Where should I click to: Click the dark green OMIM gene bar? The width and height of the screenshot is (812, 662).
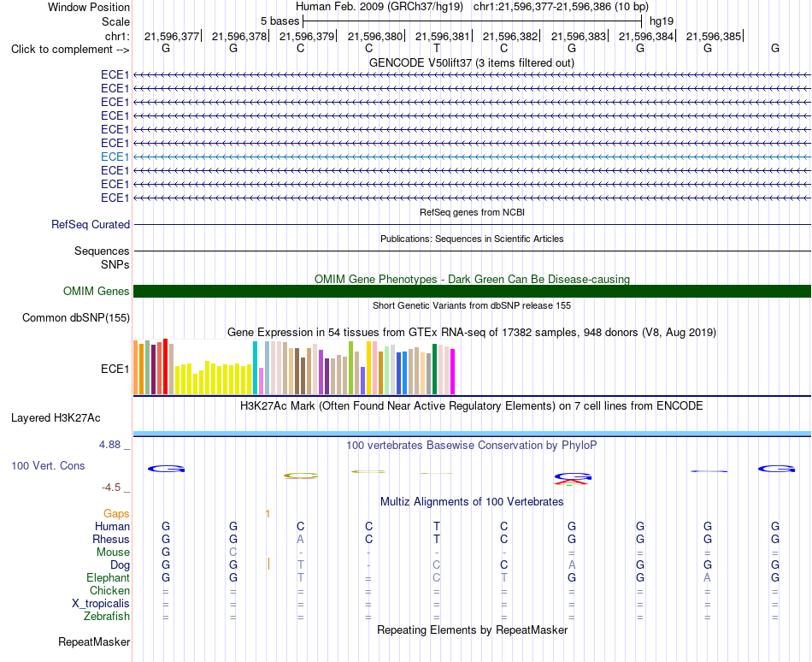(472, 291)
